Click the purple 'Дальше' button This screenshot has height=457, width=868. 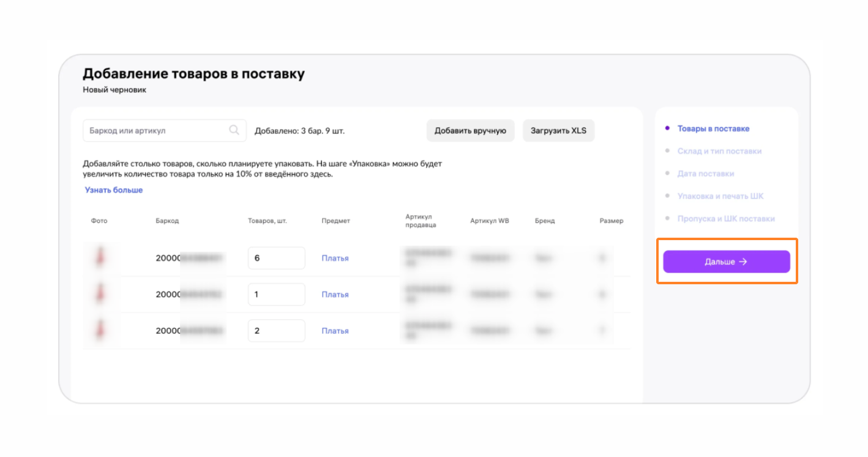pyautogui.click(x=727, y=262)
